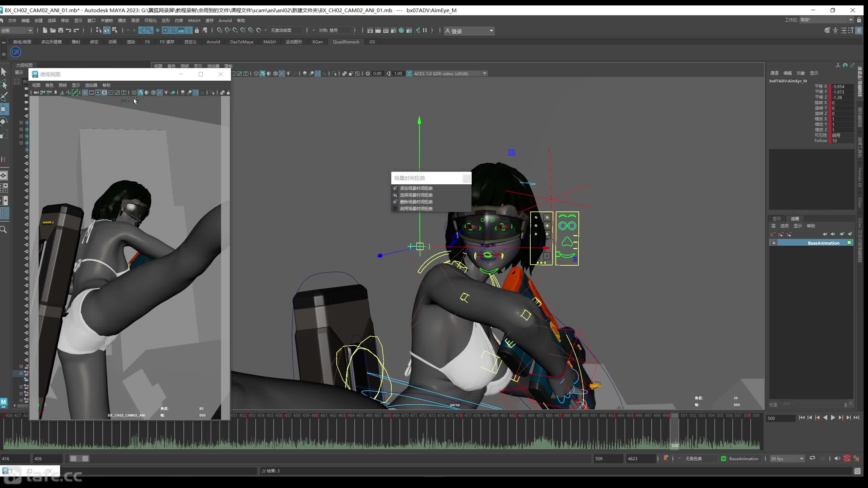Open the 无角色集 character set dropdown arrow
868x488 pixels.
[x=679, y=459]
